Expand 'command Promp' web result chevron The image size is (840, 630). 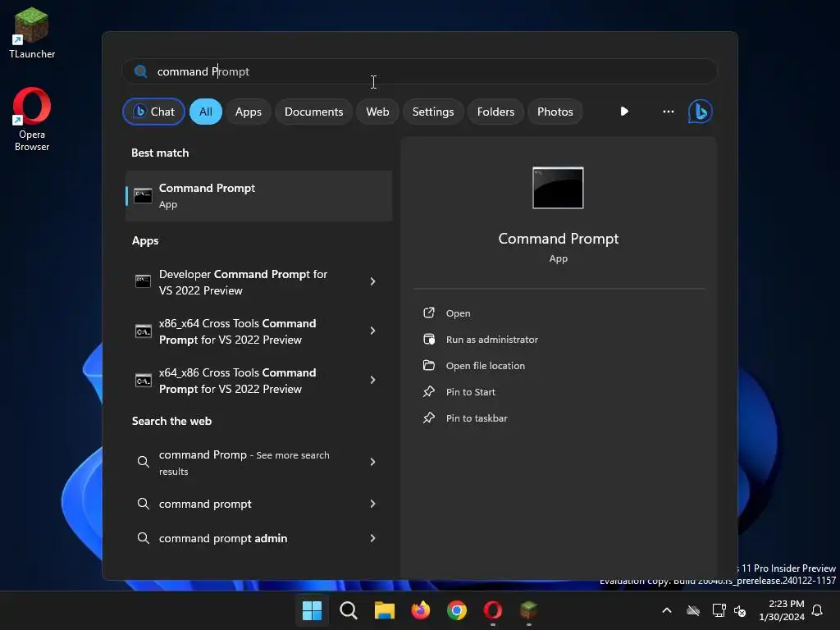pyautogui.click(x=373, y=462)
